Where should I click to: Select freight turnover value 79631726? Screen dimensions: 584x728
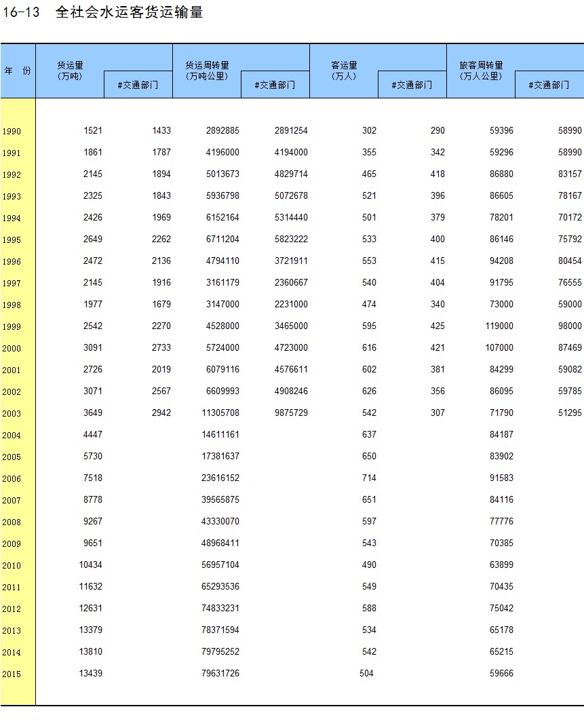pyautogui.click(x=220, y=674)
